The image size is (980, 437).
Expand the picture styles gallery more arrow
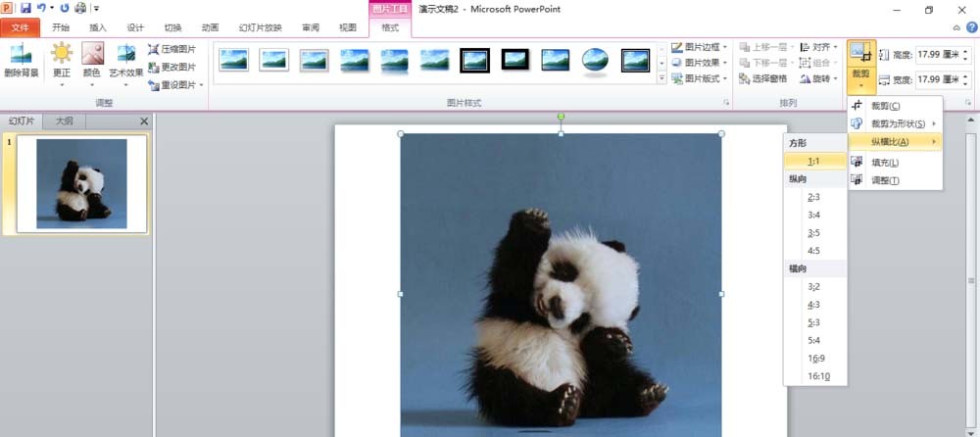coord(661,78)
